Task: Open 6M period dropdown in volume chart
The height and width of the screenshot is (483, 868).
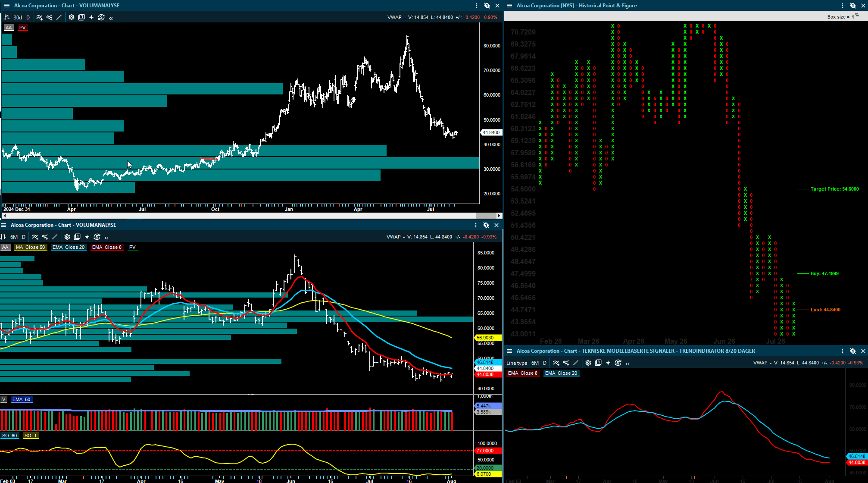Action: (x=14, y=237)
